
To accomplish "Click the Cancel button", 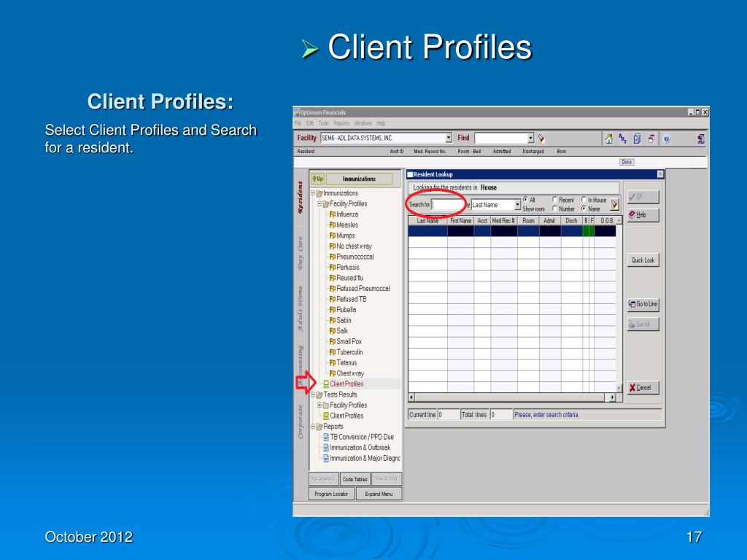I will coord(643,388).
